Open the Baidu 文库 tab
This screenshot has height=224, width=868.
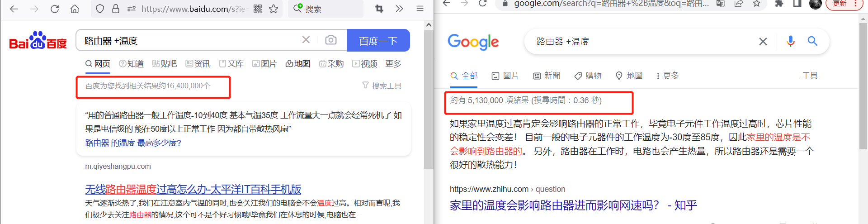click(x=231, y=64)
